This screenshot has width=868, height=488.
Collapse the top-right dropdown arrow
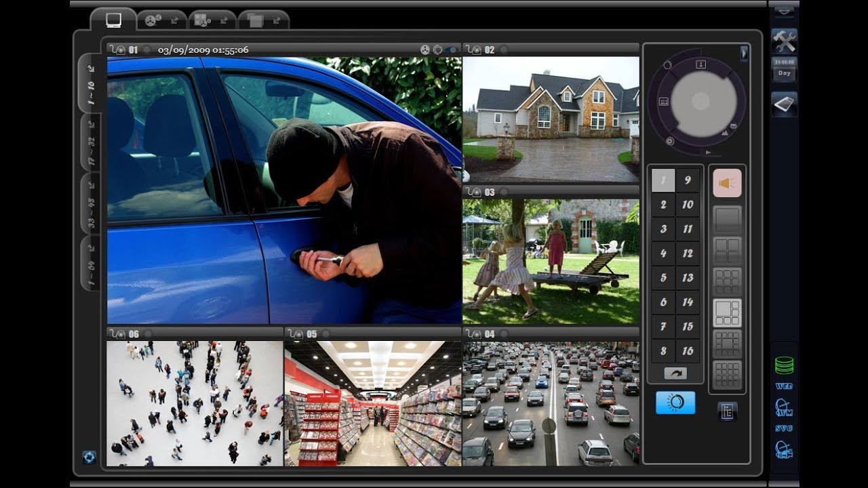(x=784, y=11)
